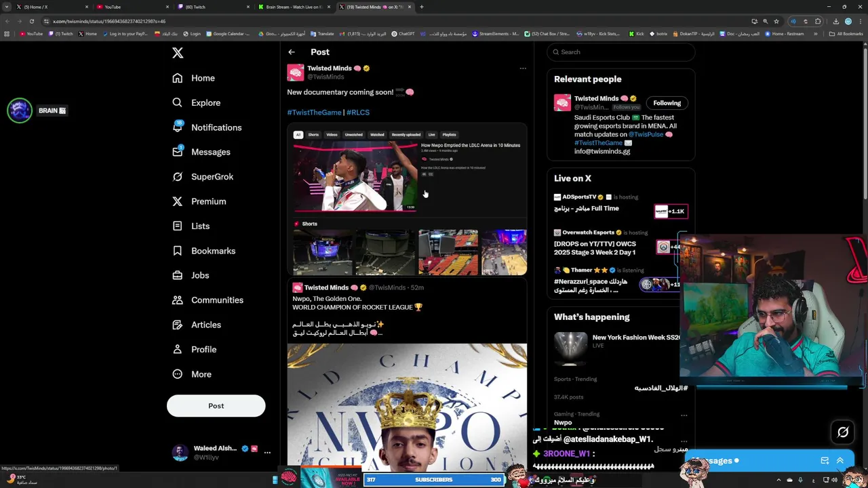Screen dimensions: 868x488
Task: Open the Arabic hashtag under Sports Trending
Action: (x=660, y=388)
